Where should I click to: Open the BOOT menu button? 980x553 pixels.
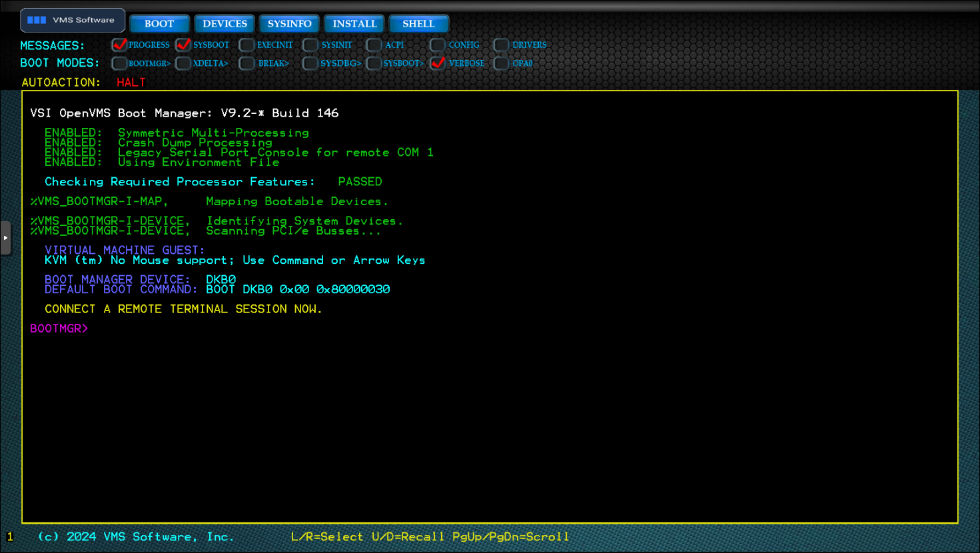[159, 24]
